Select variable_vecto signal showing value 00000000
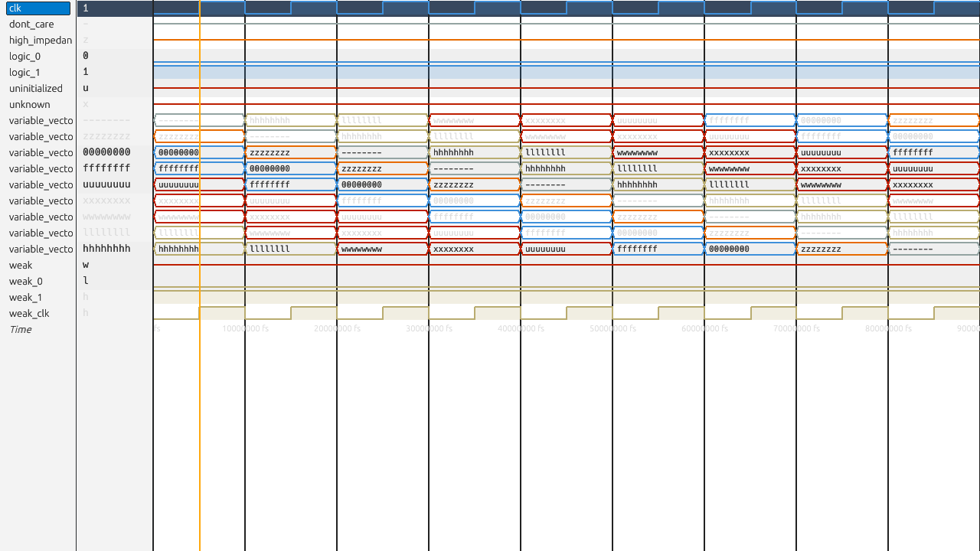980x551 pixels. click(x=41, y=153)
